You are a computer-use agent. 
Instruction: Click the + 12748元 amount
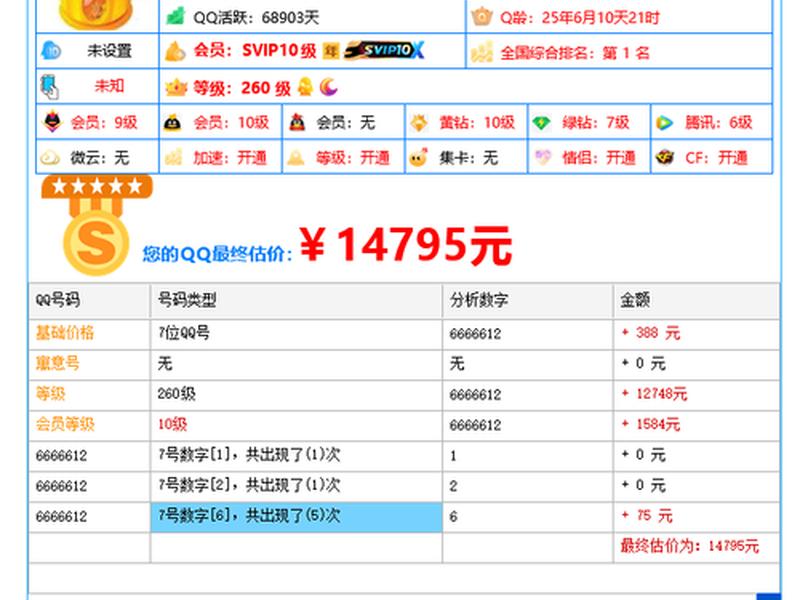[655, 394]
